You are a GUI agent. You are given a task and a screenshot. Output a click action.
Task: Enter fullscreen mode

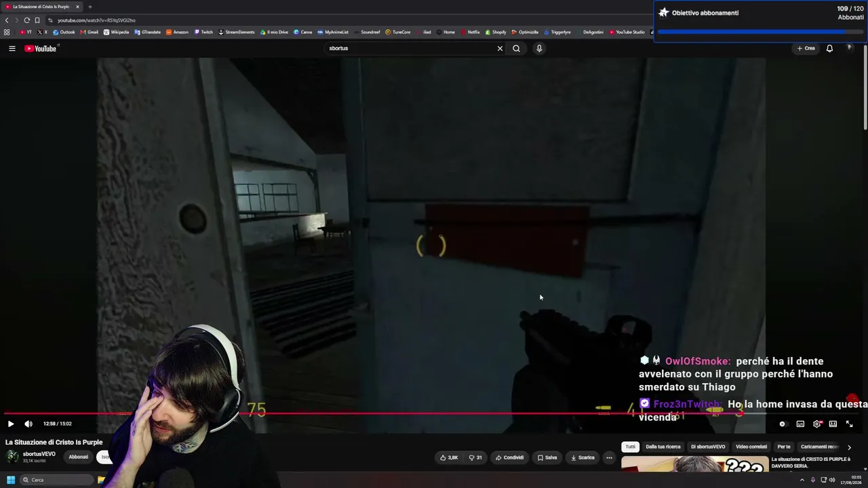point(849,424)
